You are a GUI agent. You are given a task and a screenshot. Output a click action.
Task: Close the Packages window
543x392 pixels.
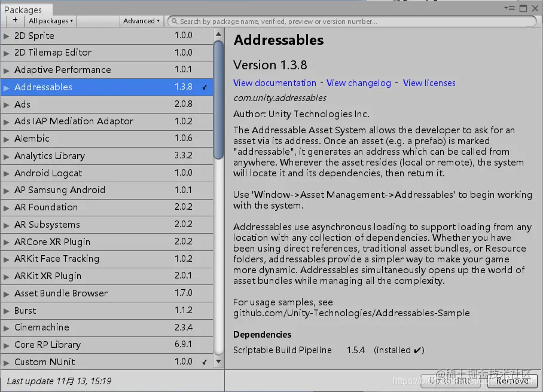click(x=535, y=8)
